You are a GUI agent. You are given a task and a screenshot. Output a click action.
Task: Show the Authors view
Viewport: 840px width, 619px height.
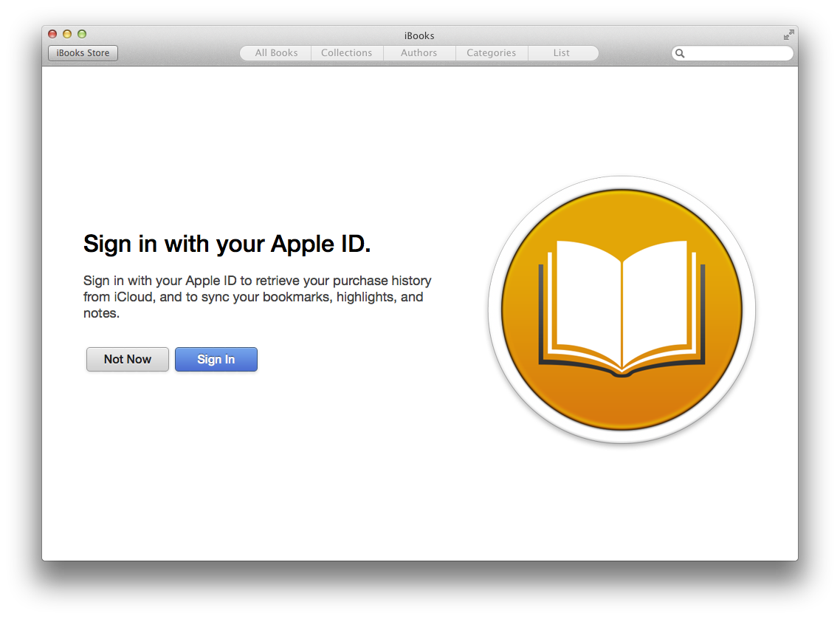point(419,53)
